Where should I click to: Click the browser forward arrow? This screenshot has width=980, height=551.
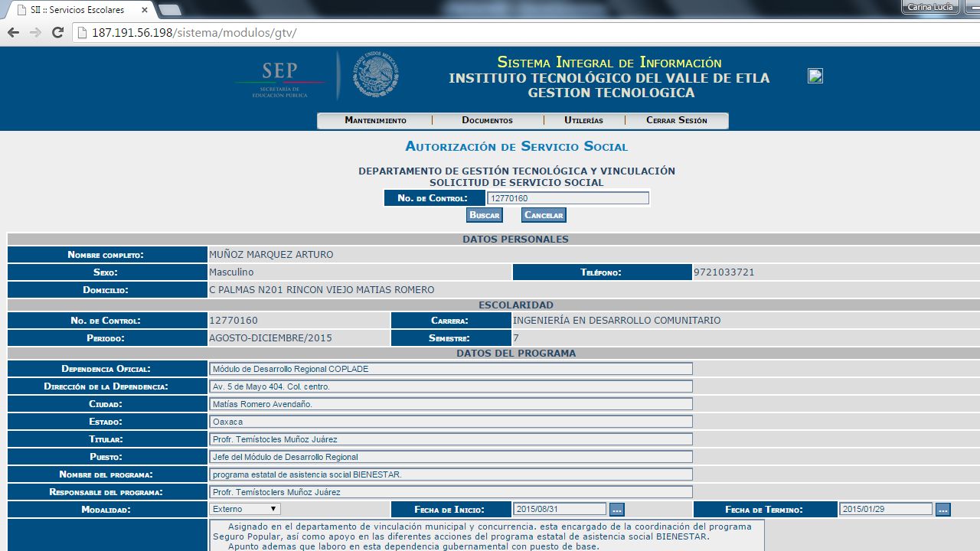point(35,33)
